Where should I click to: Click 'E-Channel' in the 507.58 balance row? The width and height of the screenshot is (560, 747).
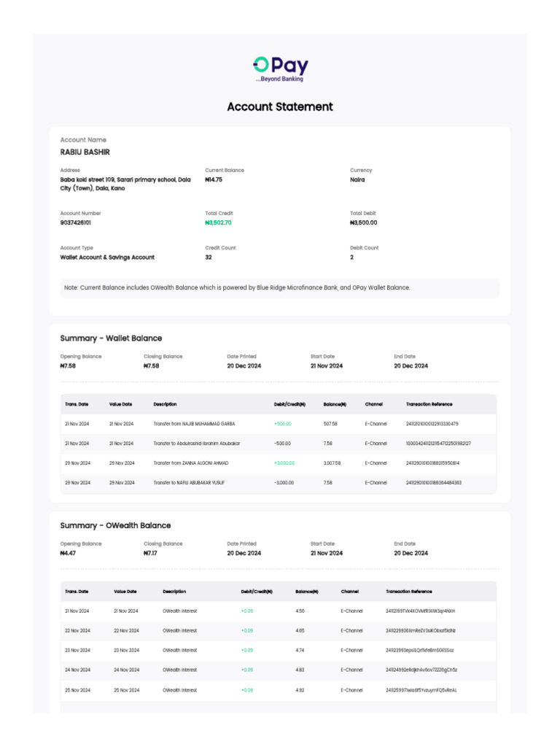[x=376, y=424]
